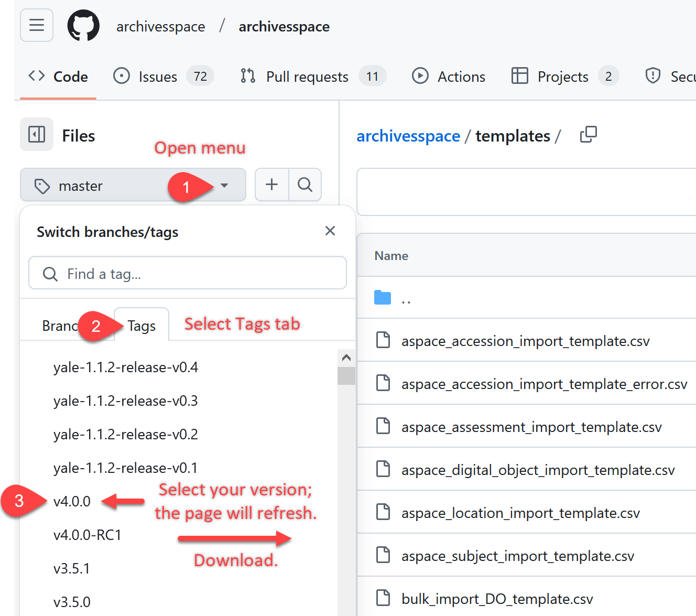Open the file search magnifier icon
The height and width of the screenshot is (616, 696).
[x=305, y=185]
